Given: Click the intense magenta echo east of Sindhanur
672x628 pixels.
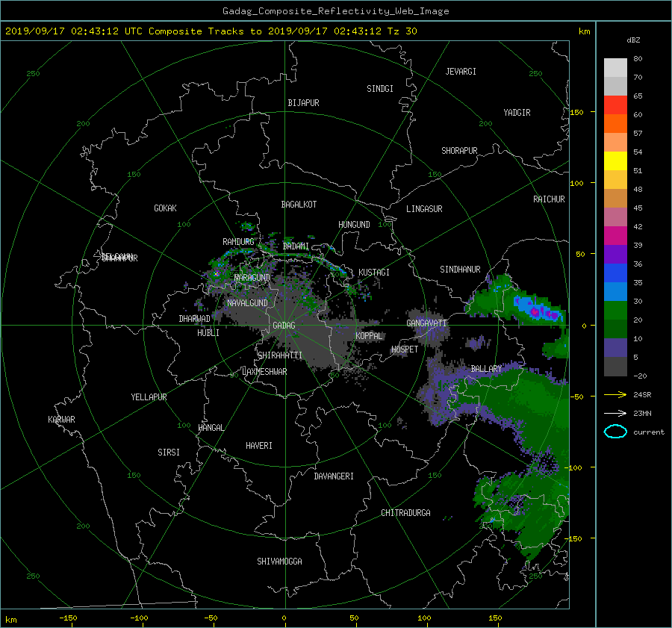Looking at the screenshot, I should pyautogui.click(x=535, y=311).
